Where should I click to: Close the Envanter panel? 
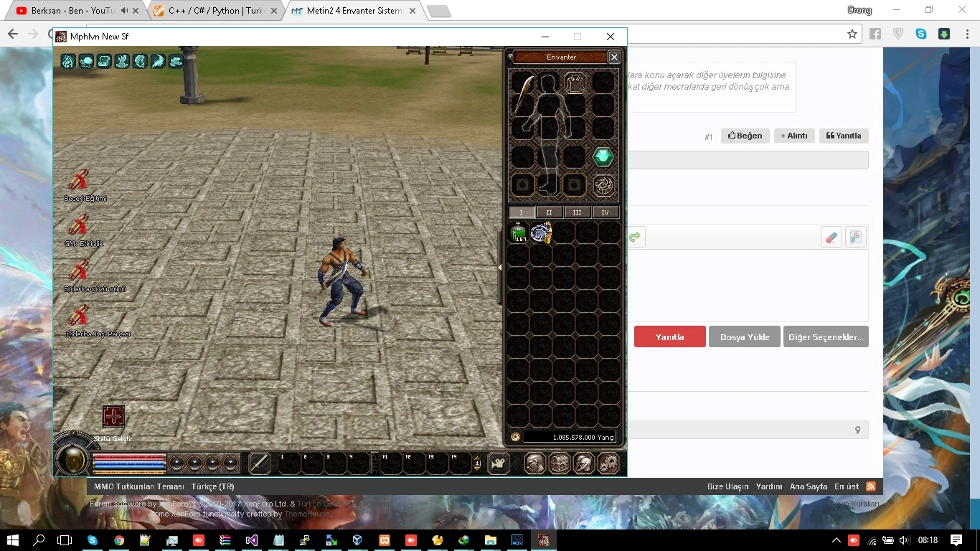(614, 57)
